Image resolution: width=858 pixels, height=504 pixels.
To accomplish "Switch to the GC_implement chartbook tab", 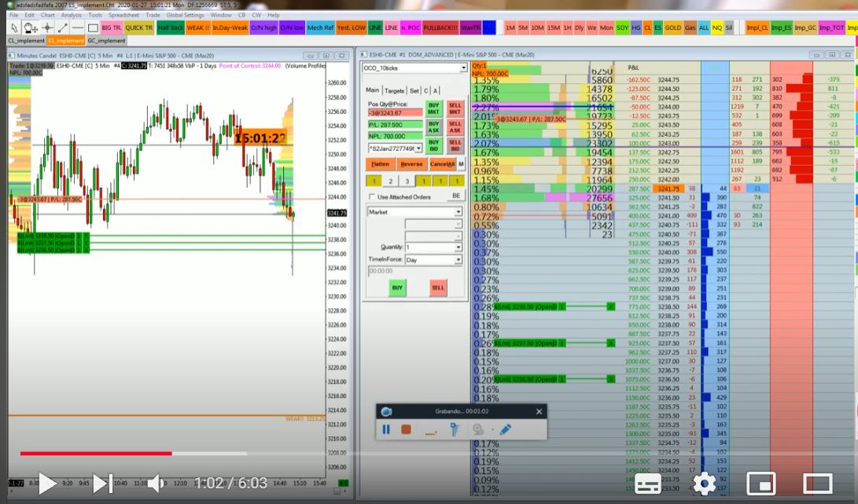I will coord(106,41).
